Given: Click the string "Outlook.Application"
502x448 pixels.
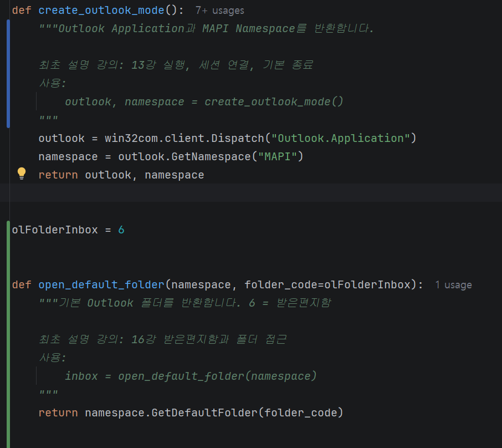Looking at the screenshot, I should tap(341, 138).
